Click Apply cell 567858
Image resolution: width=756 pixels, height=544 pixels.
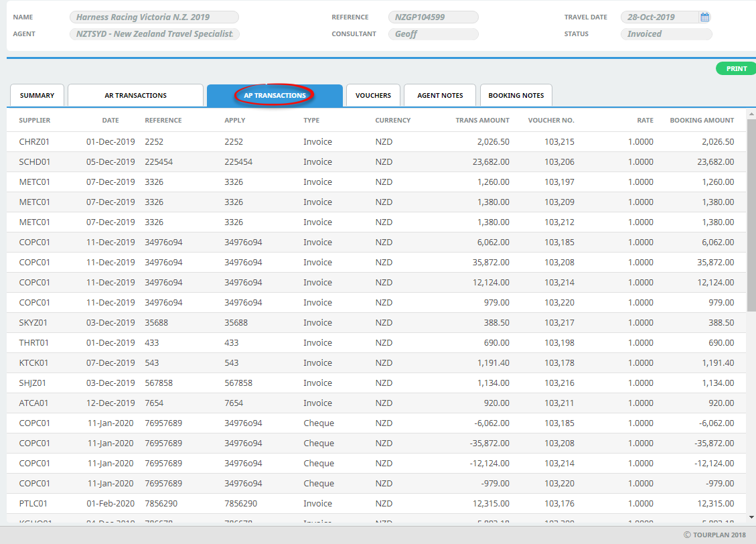pyautogui.click(x=238, y=383)
